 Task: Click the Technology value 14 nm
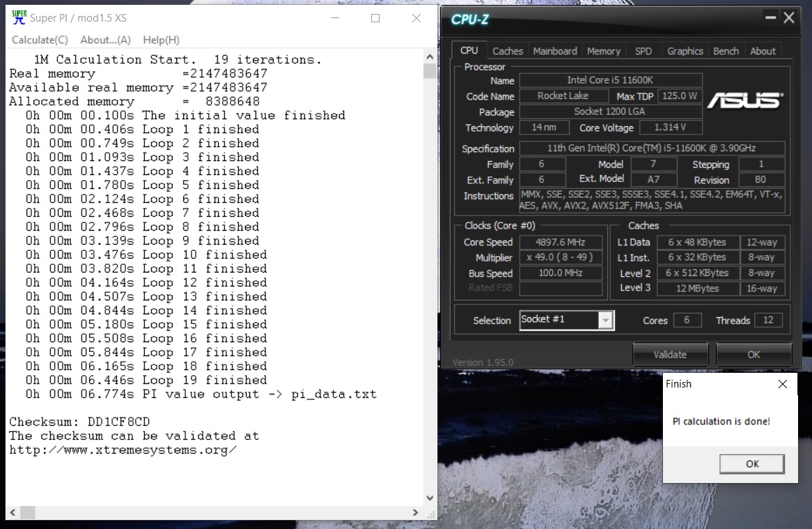(x=544, y=127)
